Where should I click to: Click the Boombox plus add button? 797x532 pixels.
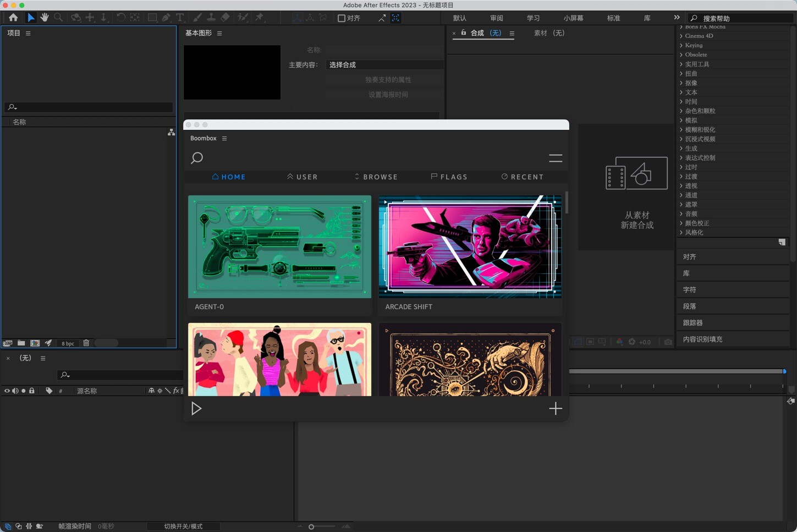pyautogui.click(x=556, y=408)
